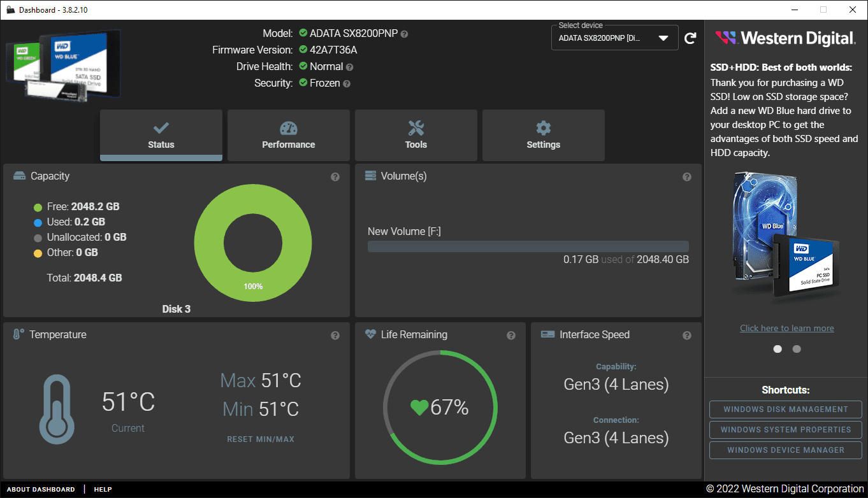
Task: Click the 'Total: 2048.4 GB' capacity text
Action: (x=85, y=278)
